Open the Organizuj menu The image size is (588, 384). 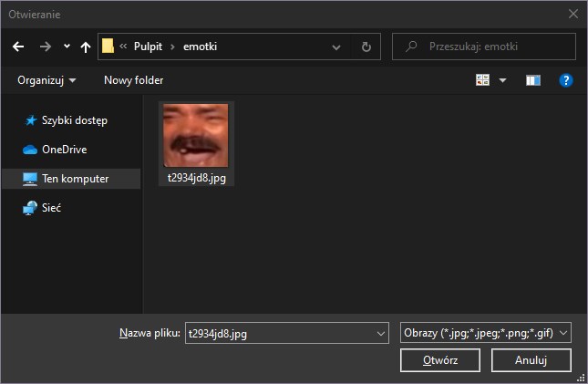click(x=46, y=80)
